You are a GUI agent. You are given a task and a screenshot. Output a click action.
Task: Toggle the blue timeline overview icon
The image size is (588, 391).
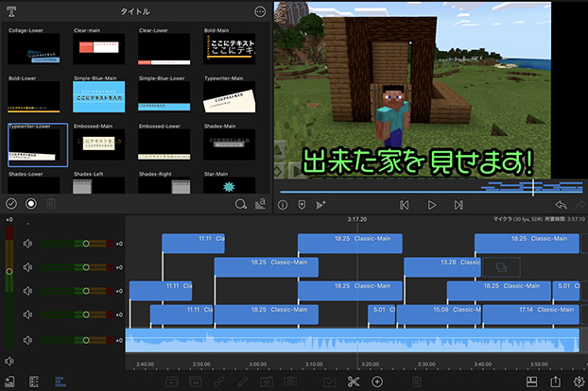pyautogui.click(x=61, y=382)
